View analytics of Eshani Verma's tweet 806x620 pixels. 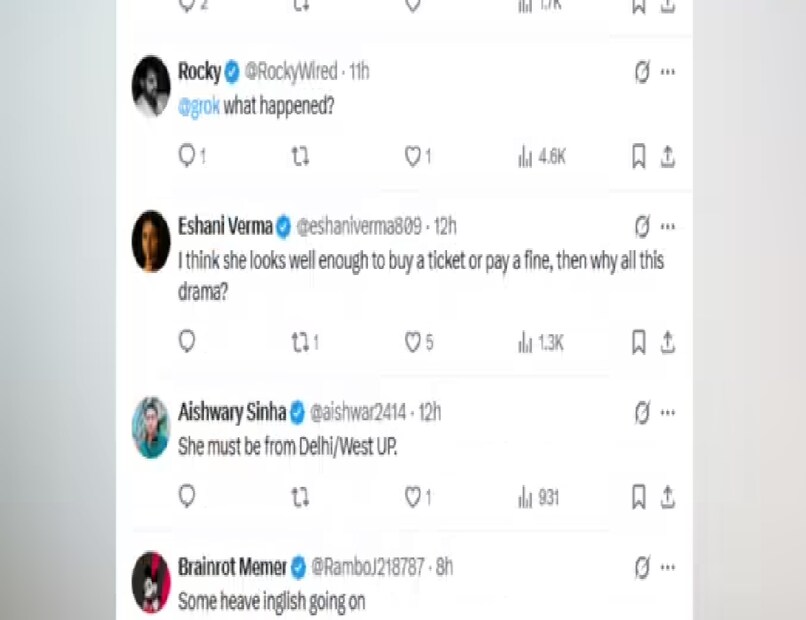pos(541,343)
